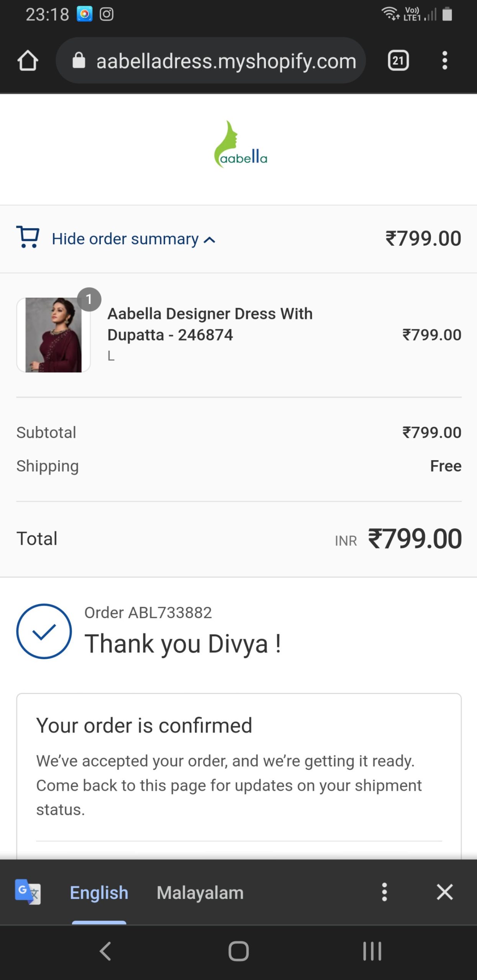Tap the Aabella Designer Dress product title
Viewport: 477px width, 980px height.
coord(210,324)
